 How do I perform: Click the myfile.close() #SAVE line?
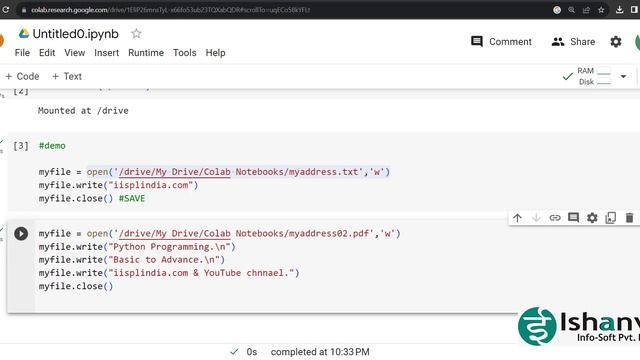[92, 198]
